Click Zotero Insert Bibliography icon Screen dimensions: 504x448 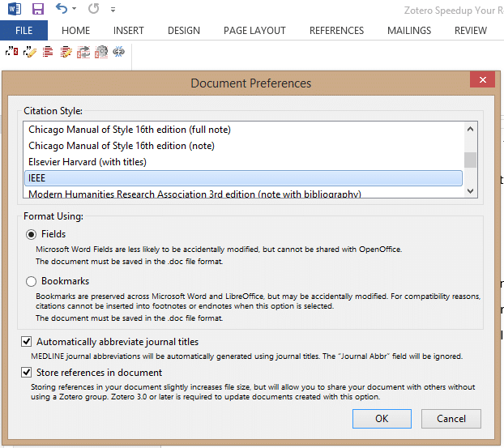(x=49, y=52)
